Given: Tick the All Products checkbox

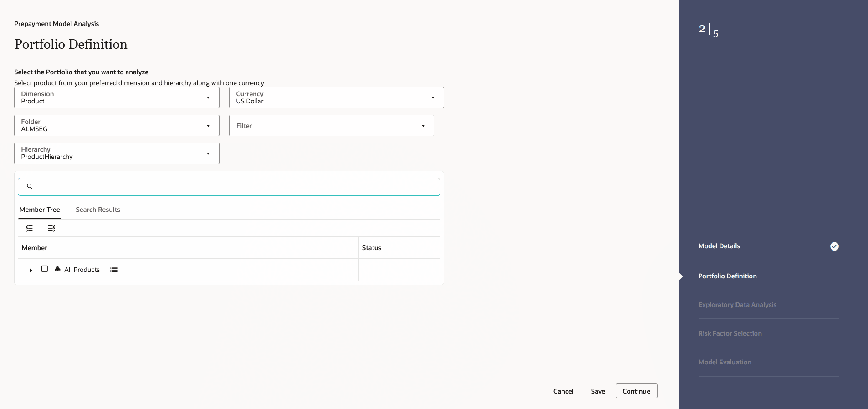Looking at the screenshot, I should (45, 269).
